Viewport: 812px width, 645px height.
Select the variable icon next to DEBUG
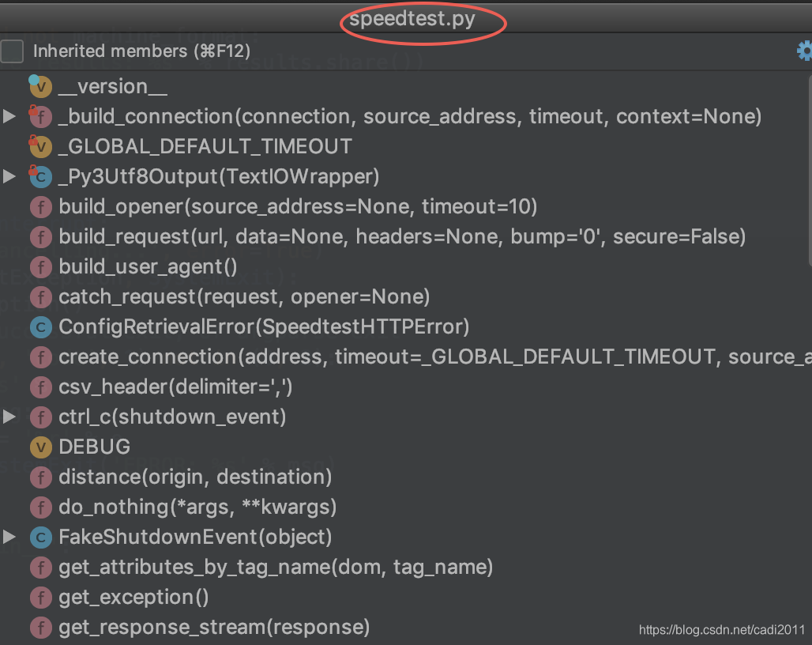(40, 447)
